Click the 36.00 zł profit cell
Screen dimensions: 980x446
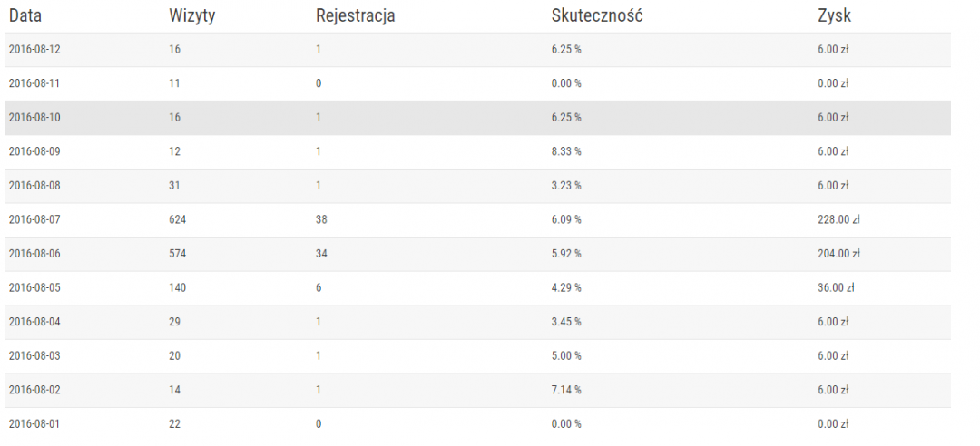[x=836, y=287]
